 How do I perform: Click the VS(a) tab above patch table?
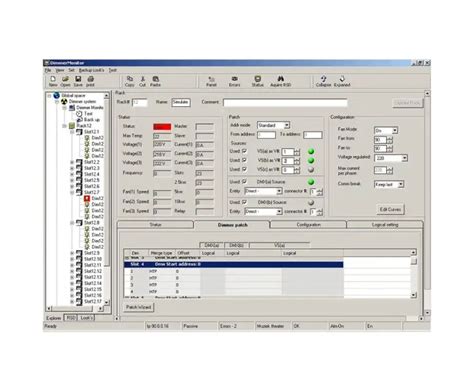(279, 245)
